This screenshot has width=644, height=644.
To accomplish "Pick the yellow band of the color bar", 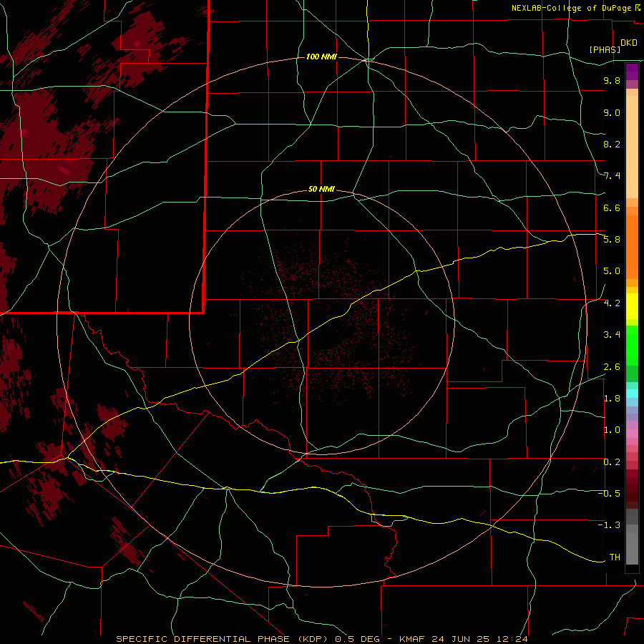I will pos(632,306).
